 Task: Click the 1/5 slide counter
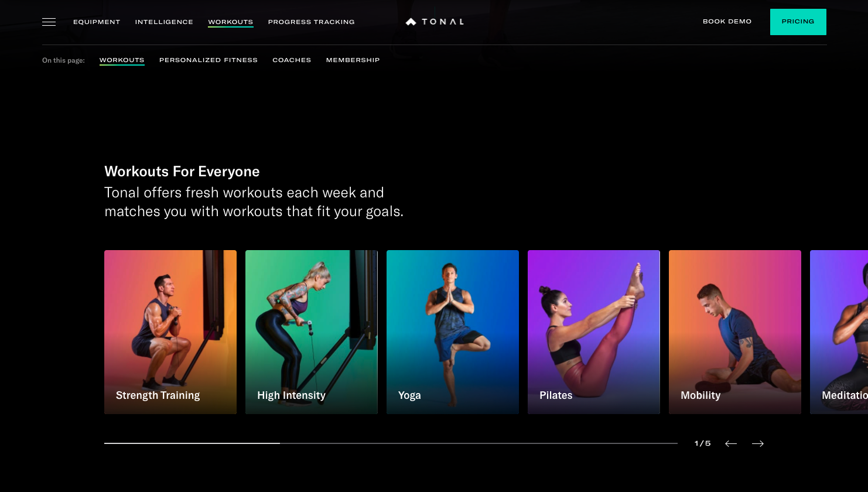703,443
